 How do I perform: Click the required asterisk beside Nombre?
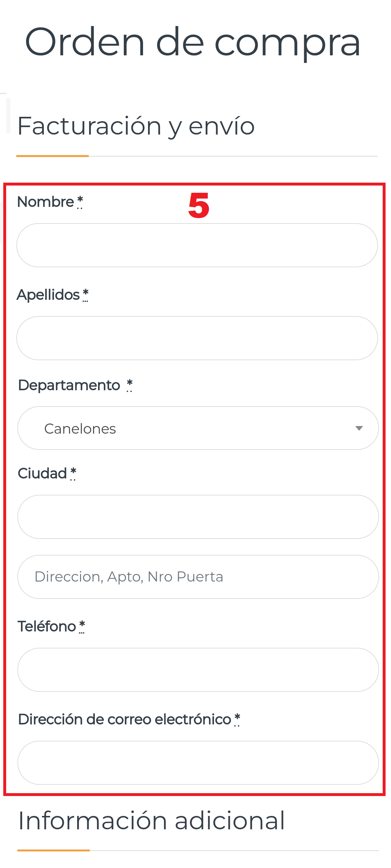pos(80,201)
